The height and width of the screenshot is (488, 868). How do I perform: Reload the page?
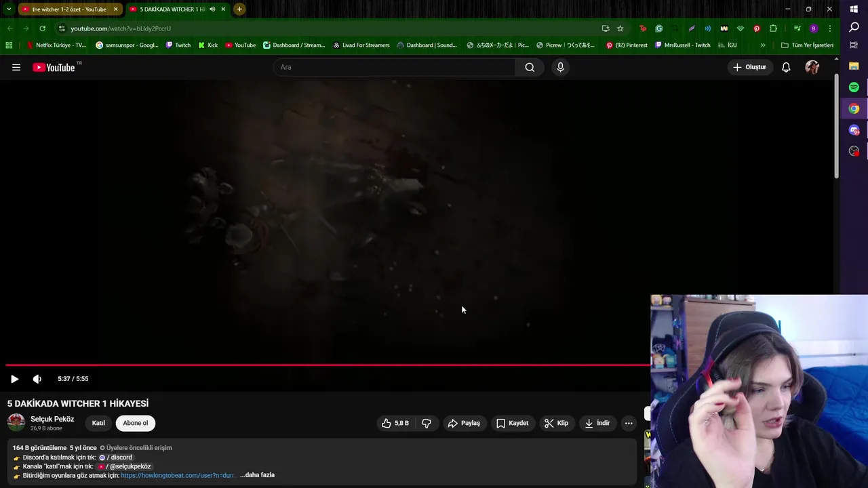pos(42,28)
